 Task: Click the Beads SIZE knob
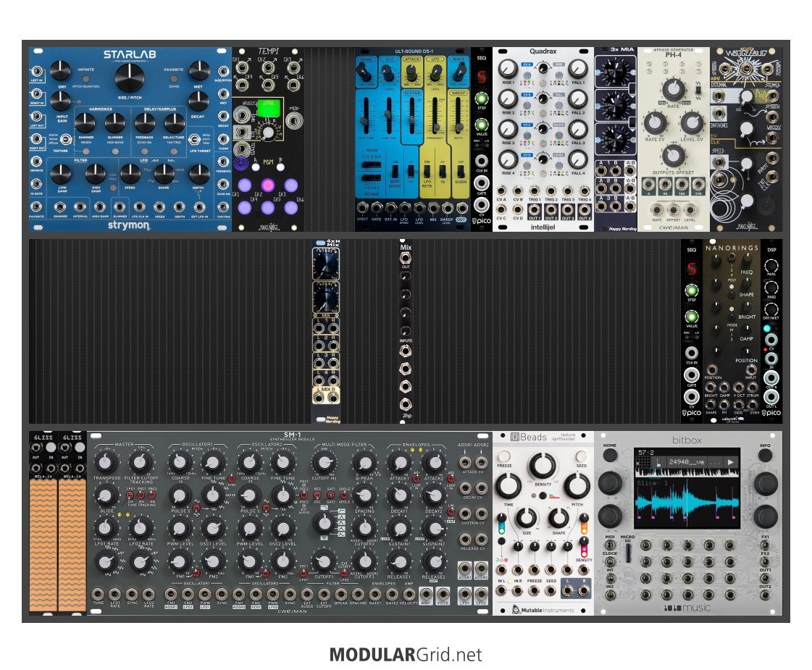(x=526, y=517)
